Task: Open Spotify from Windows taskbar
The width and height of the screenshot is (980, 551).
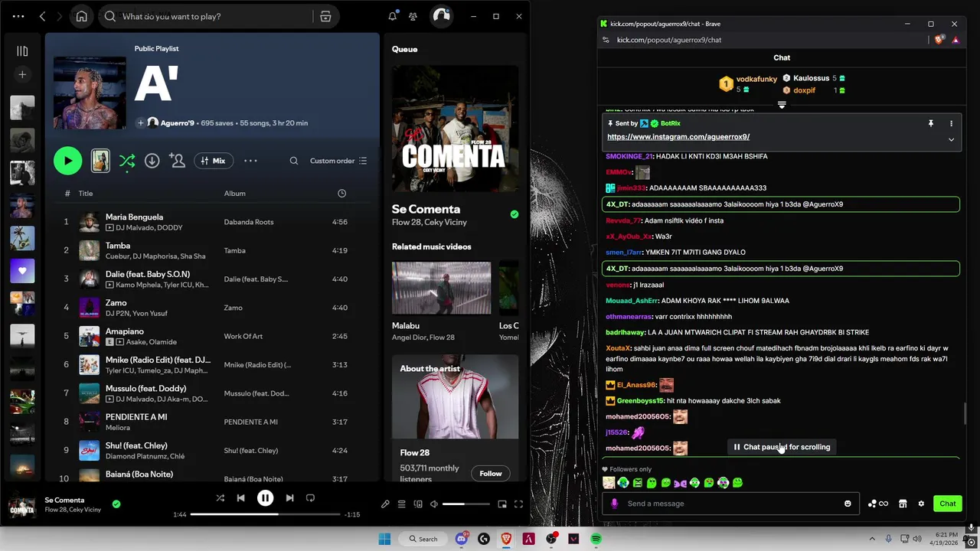Action: 596,539
